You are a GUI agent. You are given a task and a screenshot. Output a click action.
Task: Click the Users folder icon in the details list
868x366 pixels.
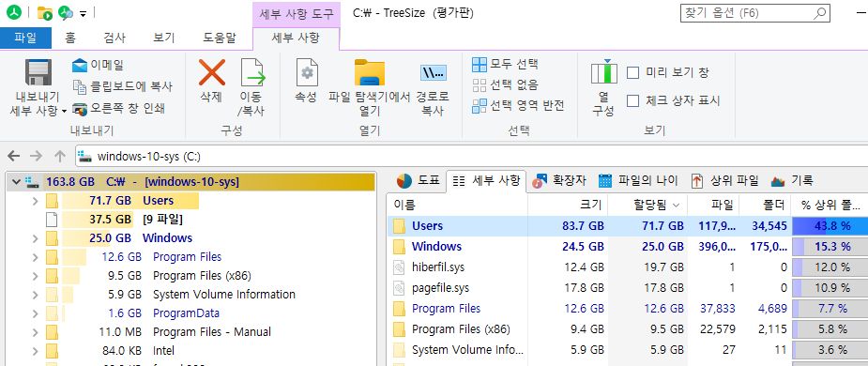[399, 226]
